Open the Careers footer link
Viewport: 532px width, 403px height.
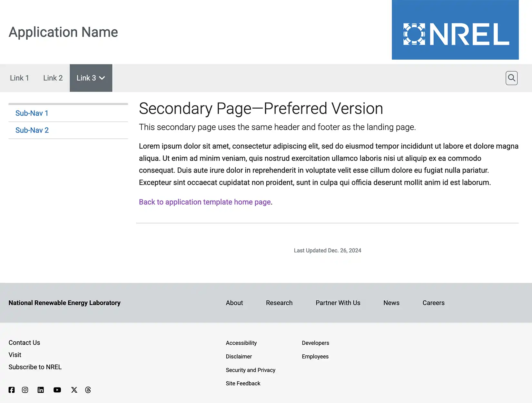[434, 303]
